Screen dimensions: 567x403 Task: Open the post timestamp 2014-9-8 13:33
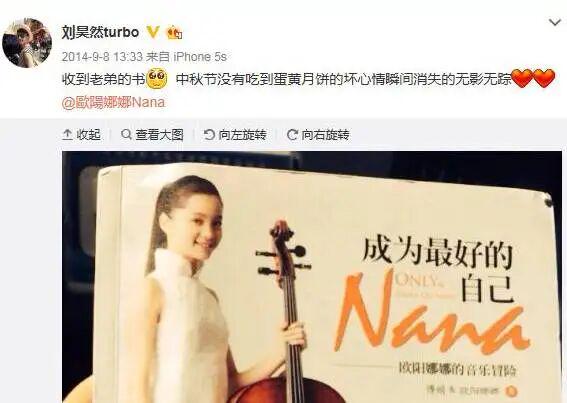coord(102,56)
